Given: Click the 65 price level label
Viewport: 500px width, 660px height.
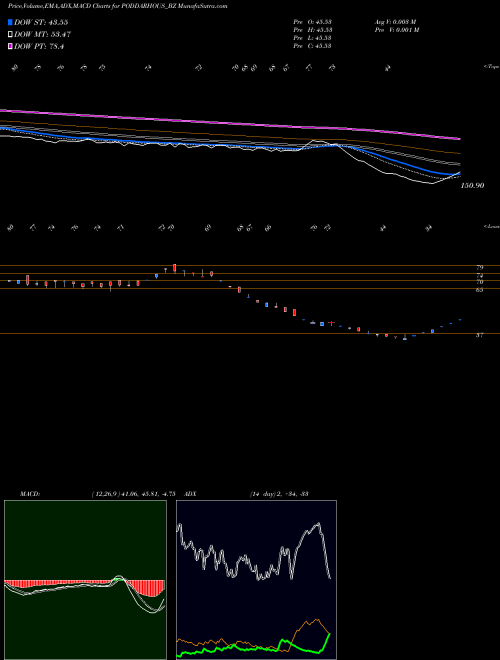Looking at the screenshot, I should 480,290.
